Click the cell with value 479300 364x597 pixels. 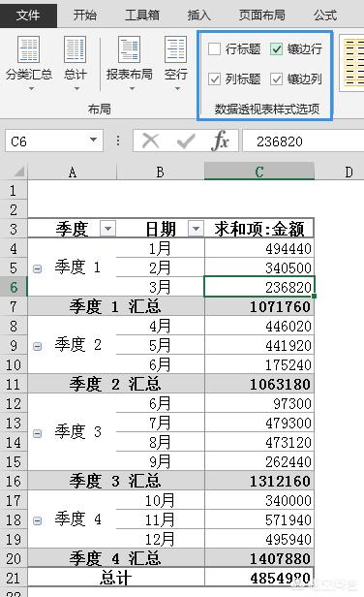[259, 423]
